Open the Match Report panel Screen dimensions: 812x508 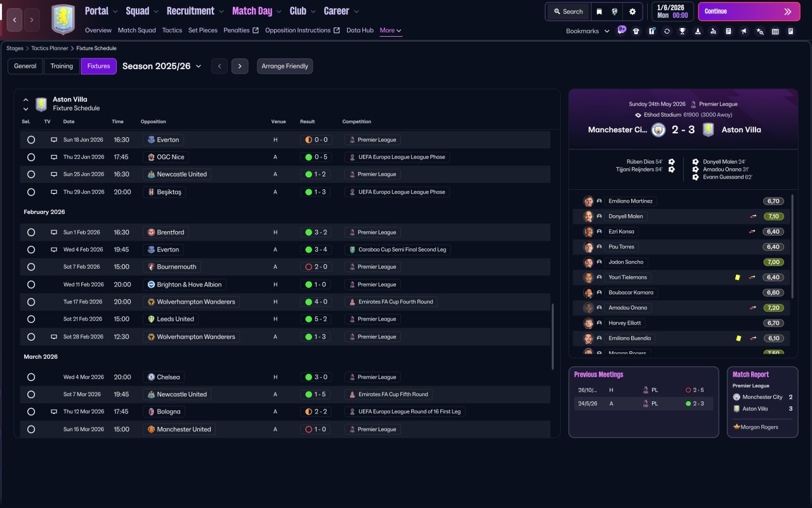(763, 402)
